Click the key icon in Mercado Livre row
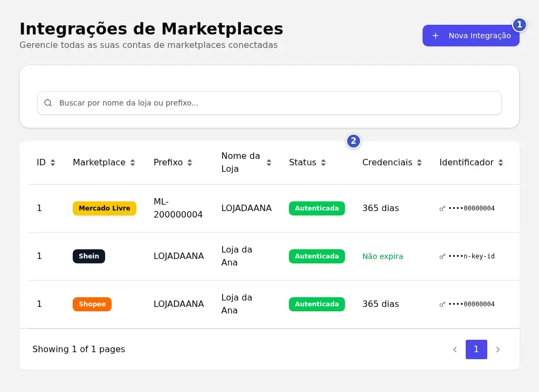Screen dimensions: 539x392 (443, 208)
